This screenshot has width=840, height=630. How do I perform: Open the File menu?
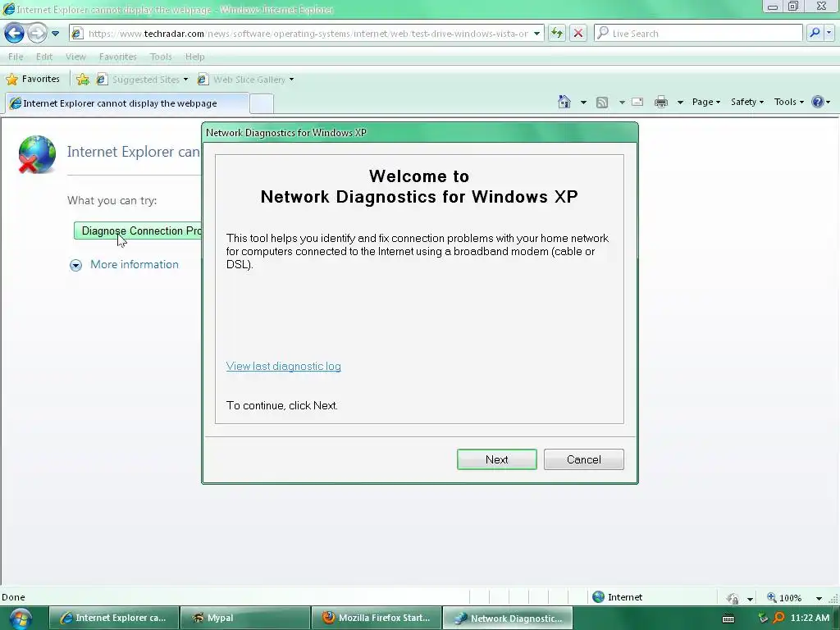16,57
